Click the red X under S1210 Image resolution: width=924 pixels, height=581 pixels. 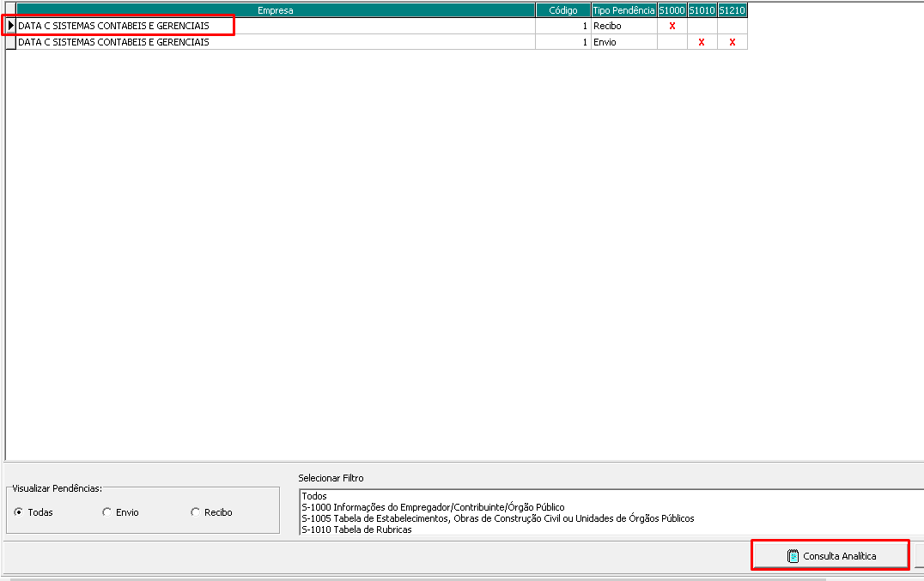pos(733,42)
